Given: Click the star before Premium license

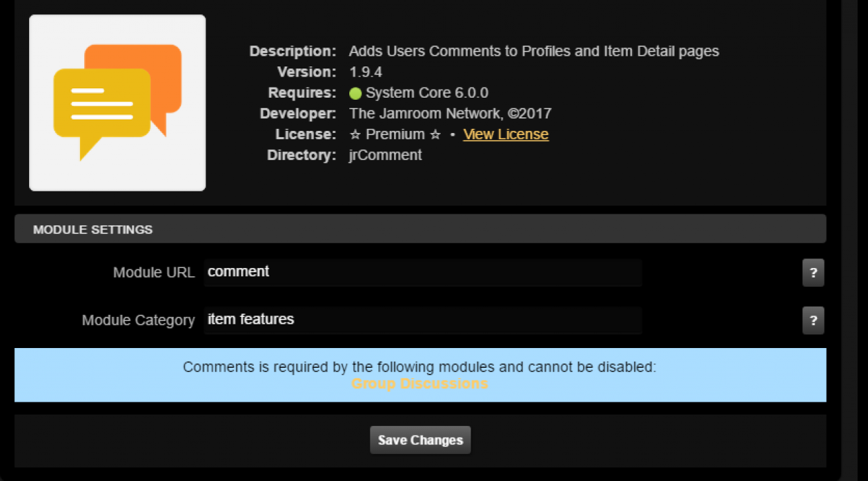Looking at the screenshot, I should click(355, 134).
